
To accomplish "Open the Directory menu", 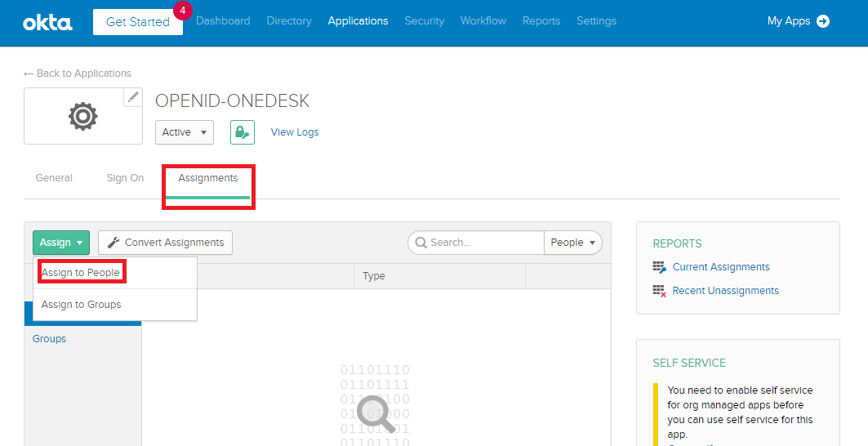I will pos(289,21).
